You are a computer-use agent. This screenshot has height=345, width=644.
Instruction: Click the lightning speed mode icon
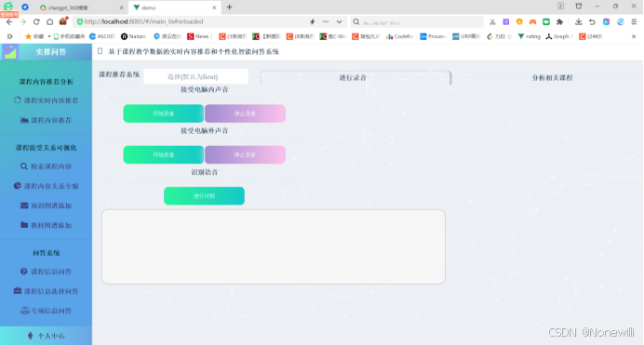[312, 21]
